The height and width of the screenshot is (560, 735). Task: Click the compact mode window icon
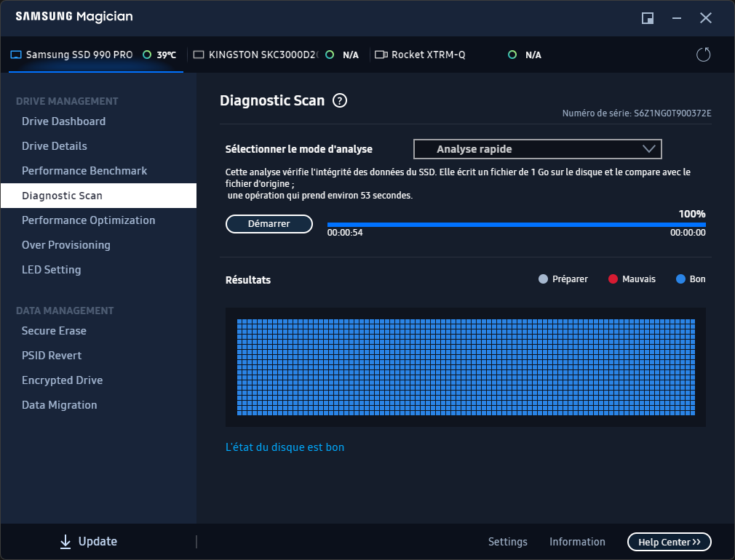coord(648,18)
